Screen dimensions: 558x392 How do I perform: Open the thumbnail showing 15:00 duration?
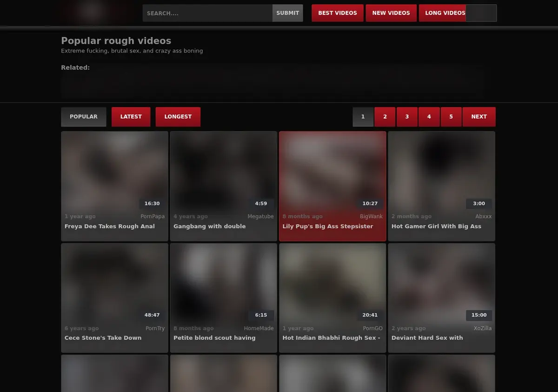pos(442,283)
